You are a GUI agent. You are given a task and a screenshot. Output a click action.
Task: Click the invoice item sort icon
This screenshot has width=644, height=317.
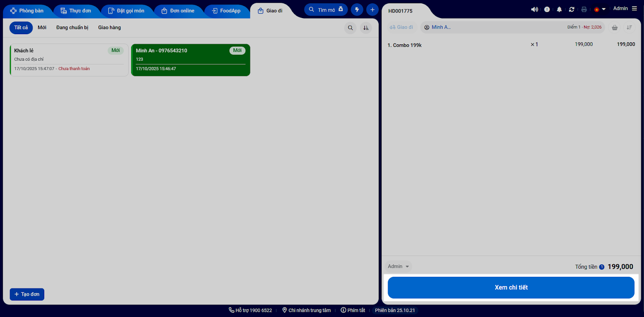(629, 27)
